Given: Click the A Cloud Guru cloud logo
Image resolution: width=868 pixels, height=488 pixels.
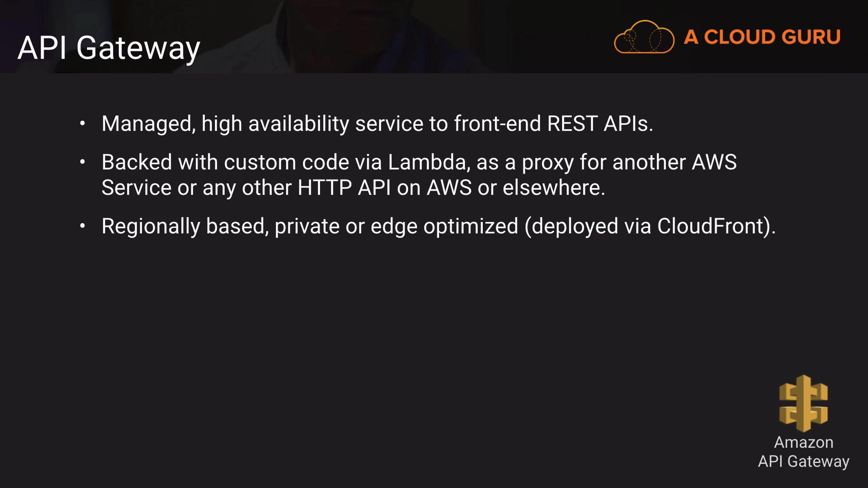Looking at the screenshot, I should [644, 37].
